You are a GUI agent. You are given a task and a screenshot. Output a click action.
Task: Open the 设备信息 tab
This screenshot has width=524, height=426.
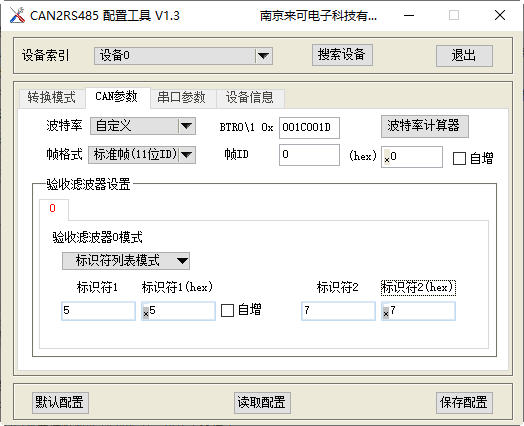pos(250,98)
